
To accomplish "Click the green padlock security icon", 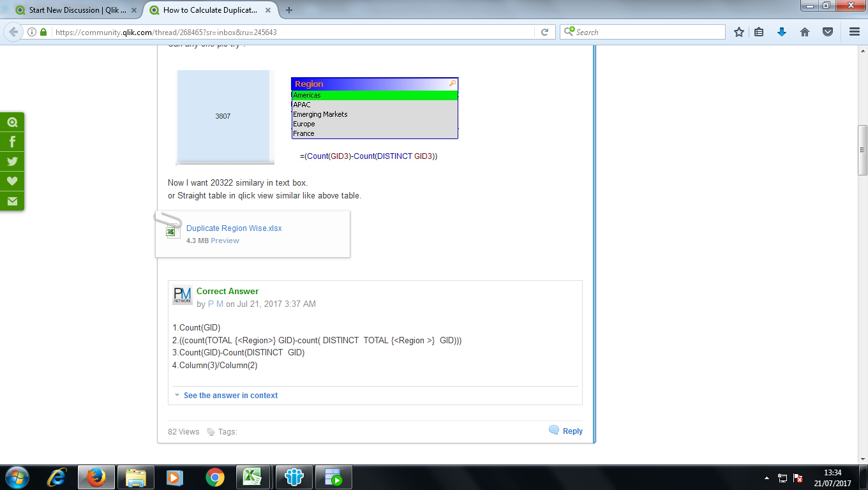I will [43, 32].
